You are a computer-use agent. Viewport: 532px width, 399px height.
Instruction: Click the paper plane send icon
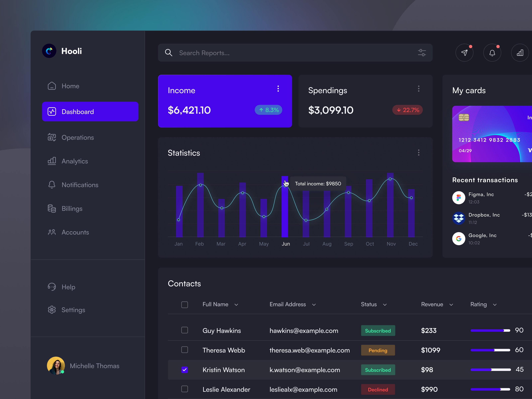point(464,53)
